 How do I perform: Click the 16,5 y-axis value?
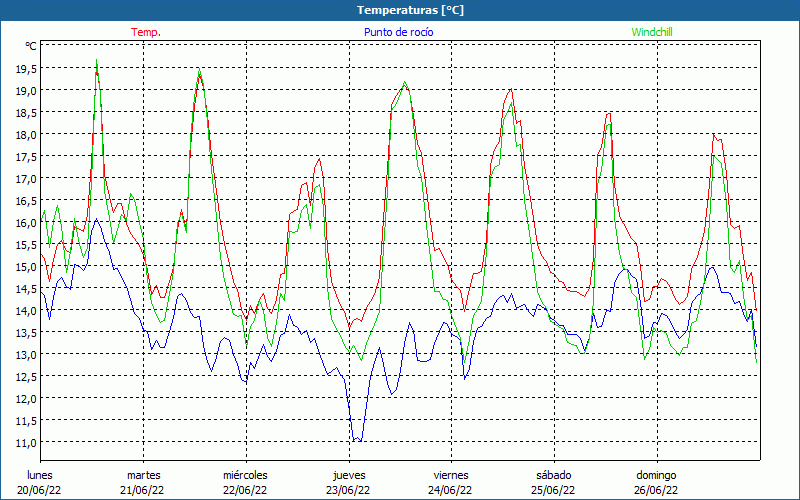pos(24,201)
